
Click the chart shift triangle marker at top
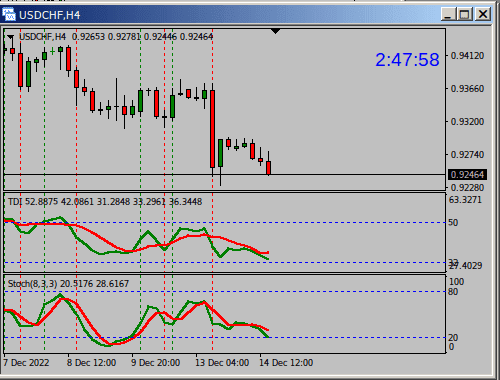click(x=275, y=31)
